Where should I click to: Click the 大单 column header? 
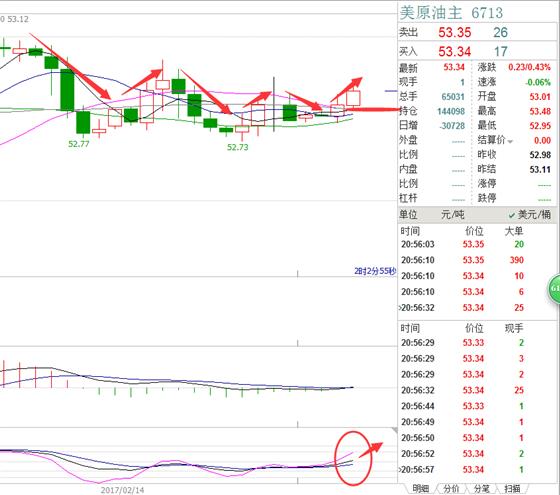click(514, 231)
